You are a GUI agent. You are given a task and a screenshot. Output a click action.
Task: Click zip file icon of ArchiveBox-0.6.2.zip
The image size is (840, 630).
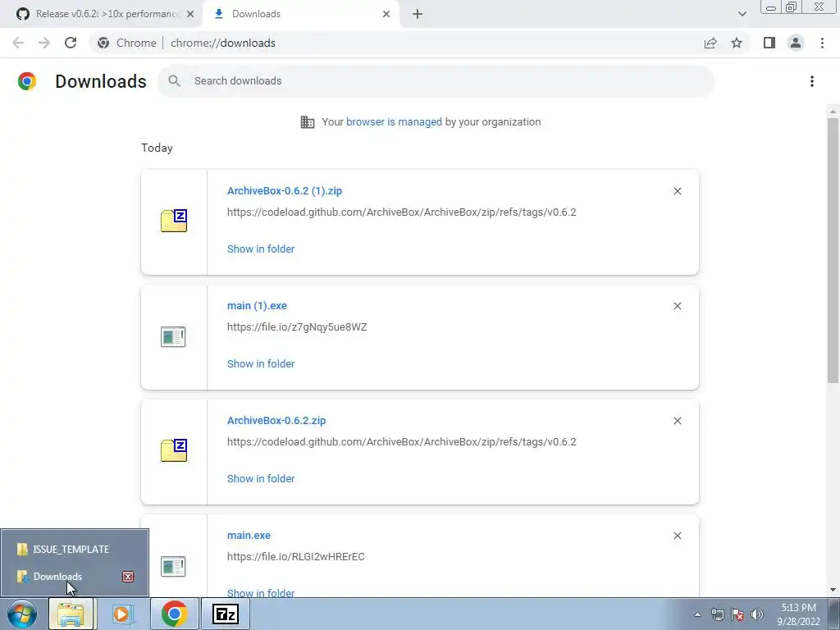(x=174, y=450)
